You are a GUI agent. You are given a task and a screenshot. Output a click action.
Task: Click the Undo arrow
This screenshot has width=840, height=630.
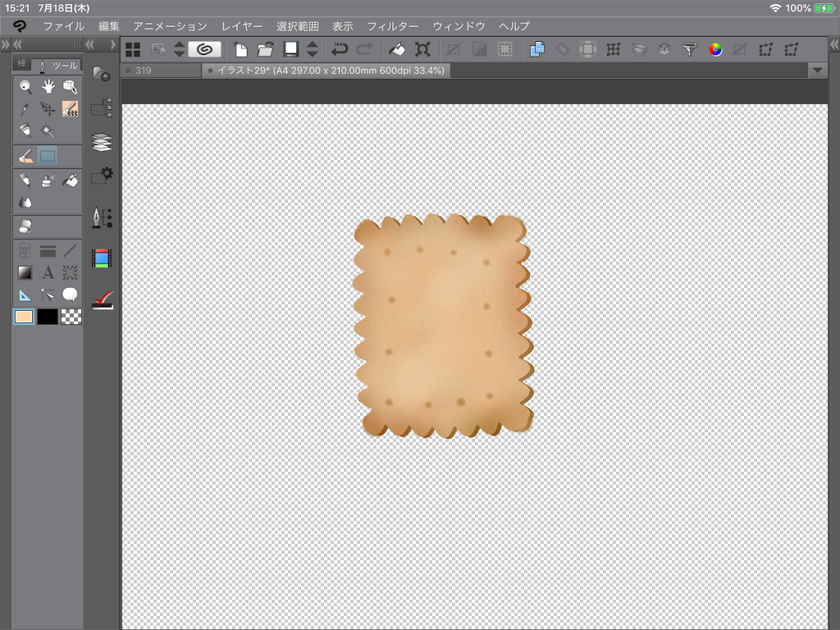339,49
